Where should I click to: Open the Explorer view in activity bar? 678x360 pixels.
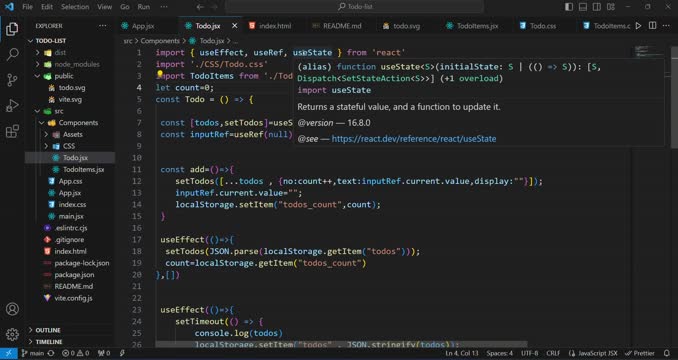12,29
